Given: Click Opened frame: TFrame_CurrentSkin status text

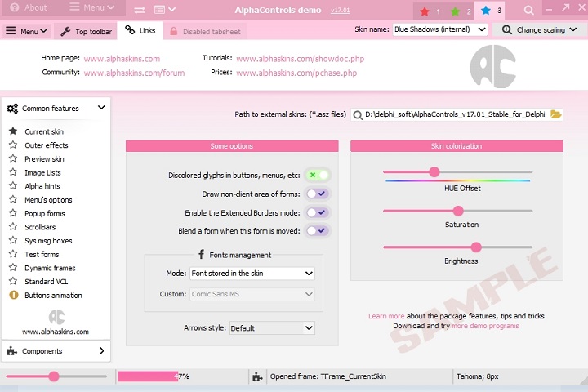Looking at the screenshot, I should click(x=328, y=376).
